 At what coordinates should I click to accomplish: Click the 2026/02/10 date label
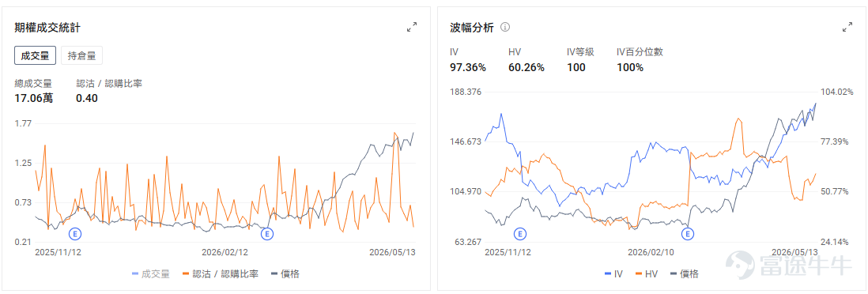click(651, 252)
